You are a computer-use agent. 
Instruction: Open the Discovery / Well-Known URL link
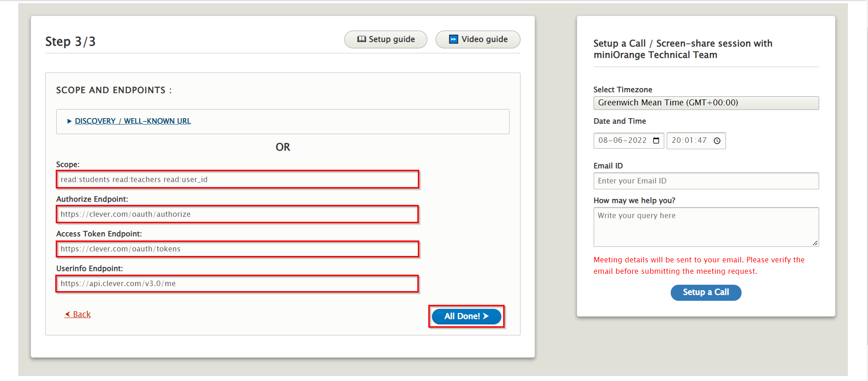(132, 121)
